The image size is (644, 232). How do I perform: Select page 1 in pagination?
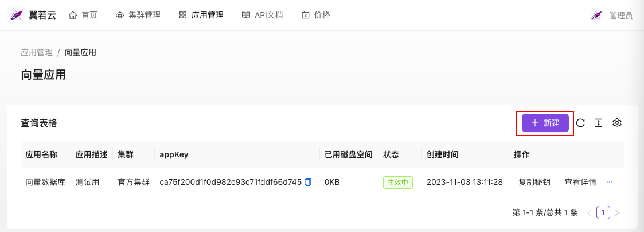pos(603,212)
